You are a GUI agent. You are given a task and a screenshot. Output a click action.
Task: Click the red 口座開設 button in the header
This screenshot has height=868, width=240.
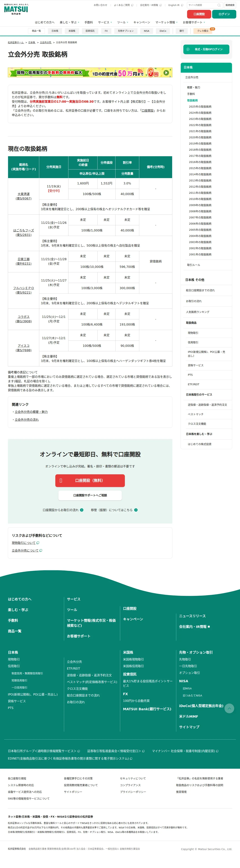[x=199, y=14]
